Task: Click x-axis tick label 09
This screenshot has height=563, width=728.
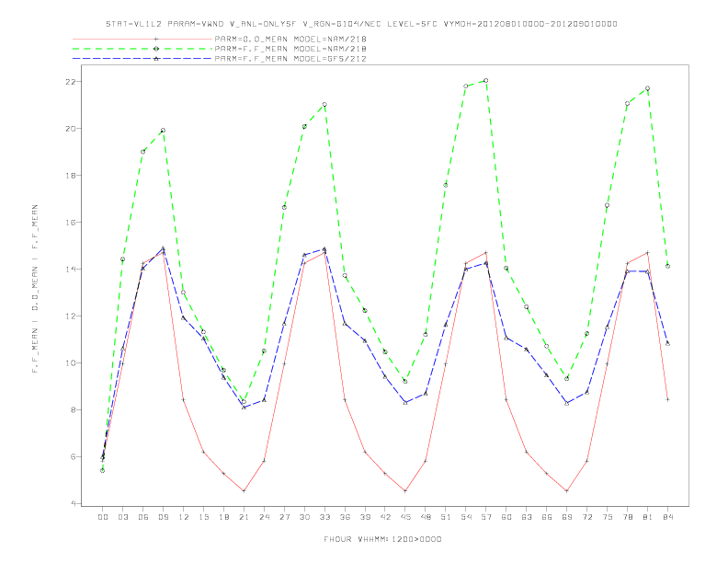Action: [x=164, y=517]
